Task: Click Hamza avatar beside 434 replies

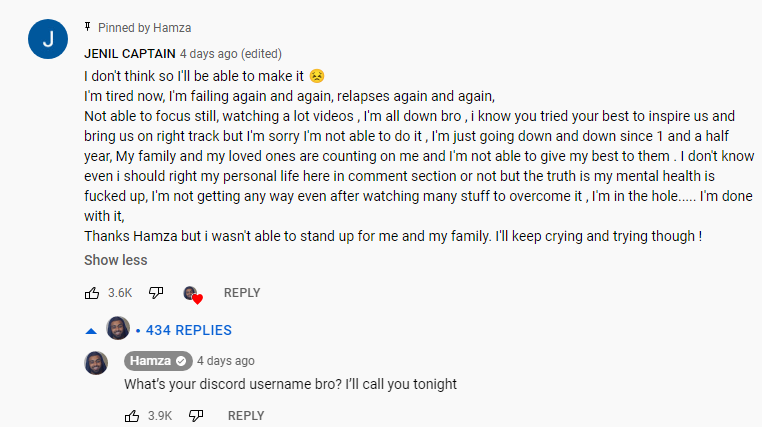Action: pos(118,328)
